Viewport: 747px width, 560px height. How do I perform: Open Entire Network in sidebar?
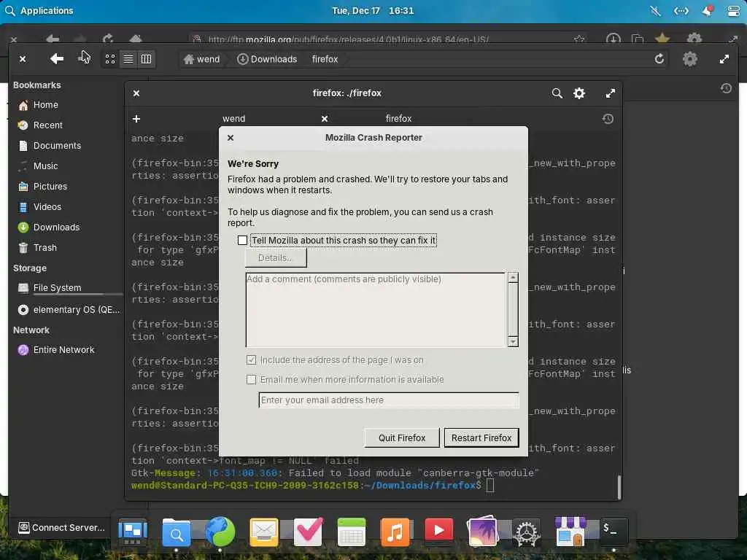[66, 350]
